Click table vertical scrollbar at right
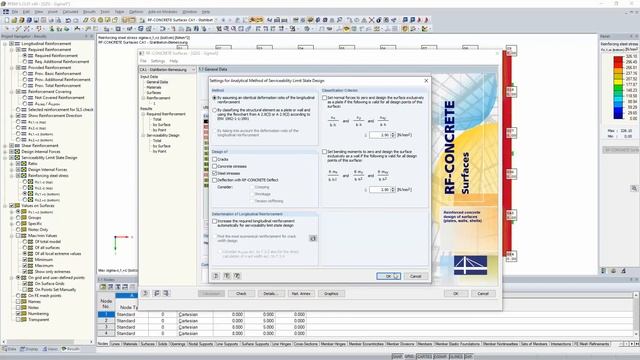 (x=636, y=315)
